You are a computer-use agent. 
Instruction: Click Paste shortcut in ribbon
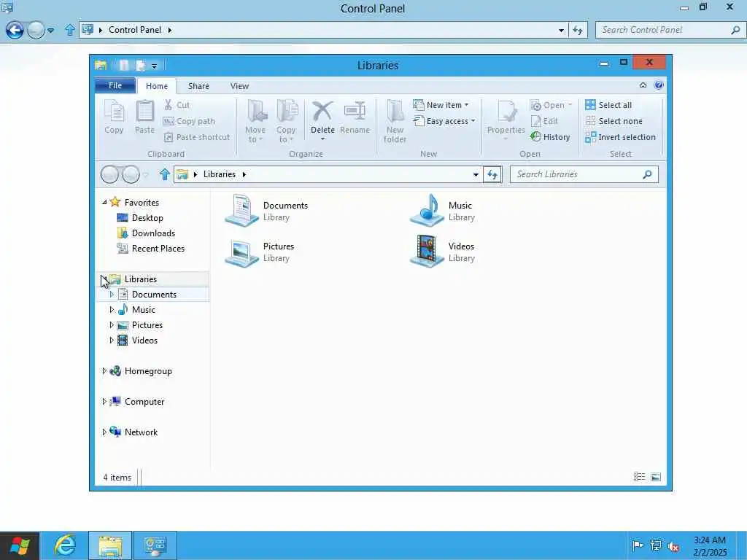pos(196,137)
